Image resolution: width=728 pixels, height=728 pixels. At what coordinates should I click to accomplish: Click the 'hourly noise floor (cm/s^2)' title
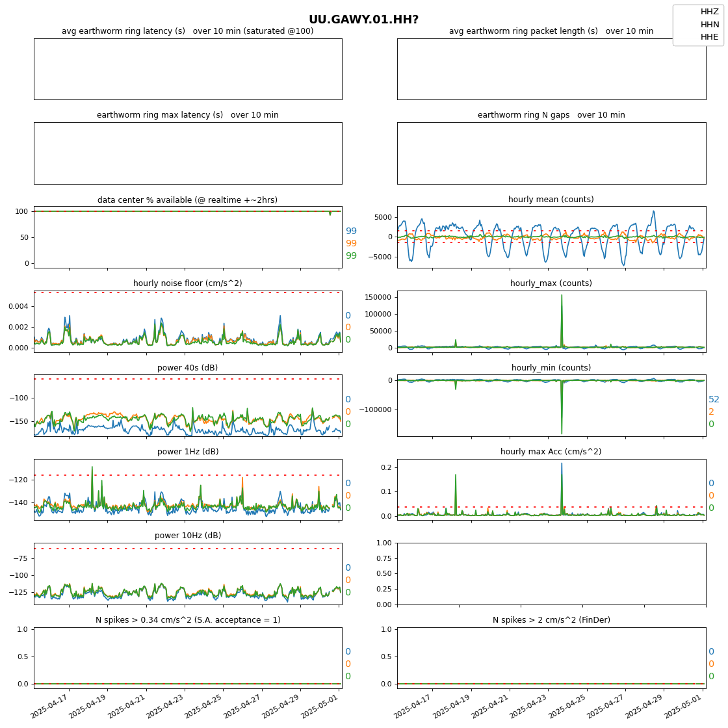click(x=188, y=283)
